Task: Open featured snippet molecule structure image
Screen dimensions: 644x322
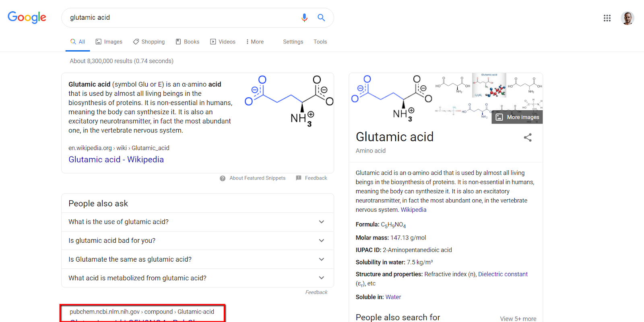Action: click(x=289, y=101)
